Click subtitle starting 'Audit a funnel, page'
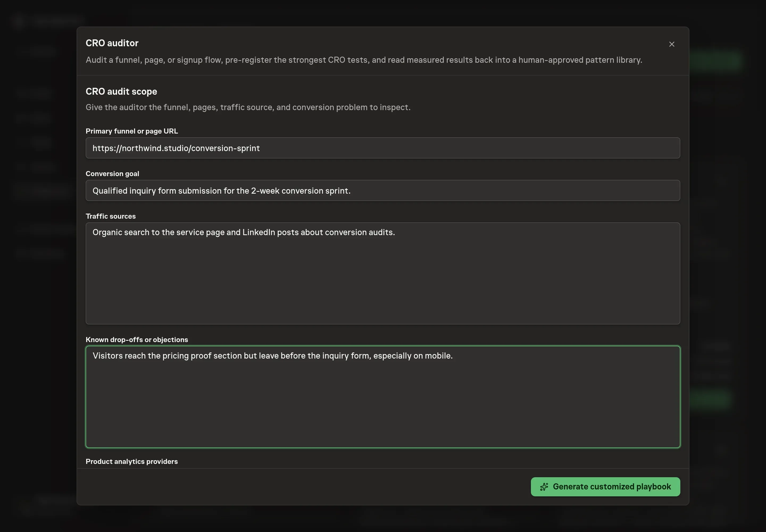 364,60
